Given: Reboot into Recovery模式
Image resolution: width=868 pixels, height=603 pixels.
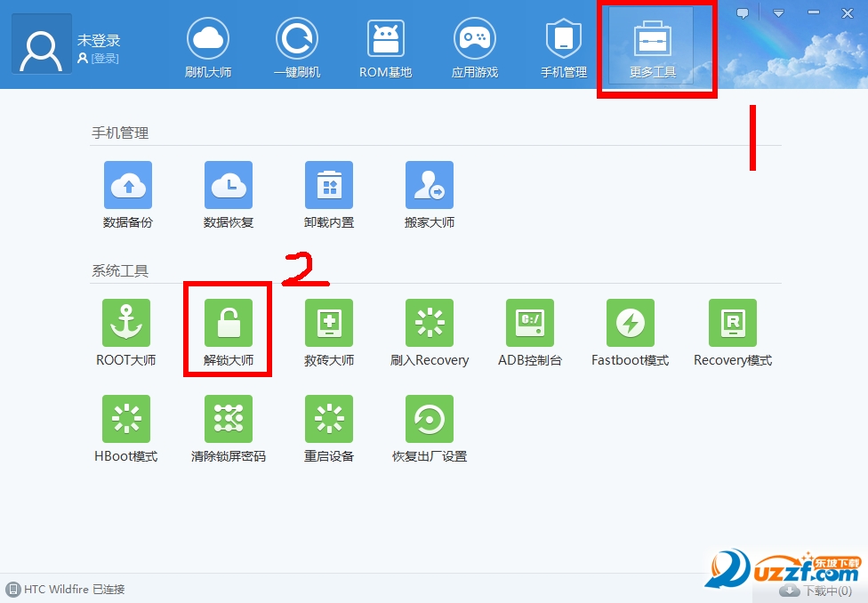Looking at the screenshot, I should (732, 323).
